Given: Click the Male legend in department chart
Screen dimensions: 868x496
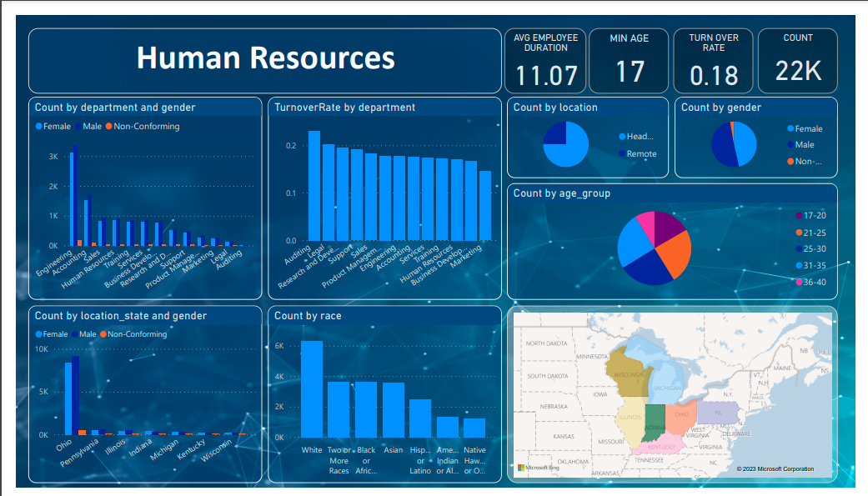Looking at the screenshot, I should [x=88, y=126].
